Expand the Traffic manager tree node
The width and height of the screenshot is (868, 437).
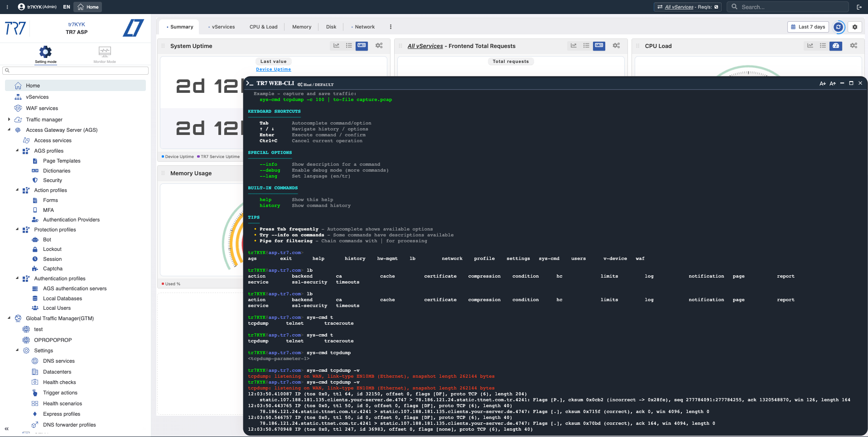click(9, 120)
